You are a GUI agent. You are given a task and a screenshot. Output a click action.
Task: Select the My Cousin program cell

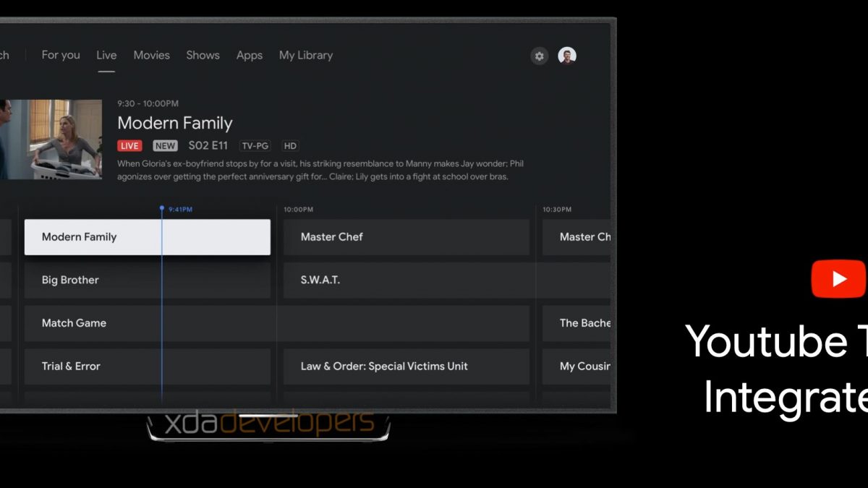[578, 367]
